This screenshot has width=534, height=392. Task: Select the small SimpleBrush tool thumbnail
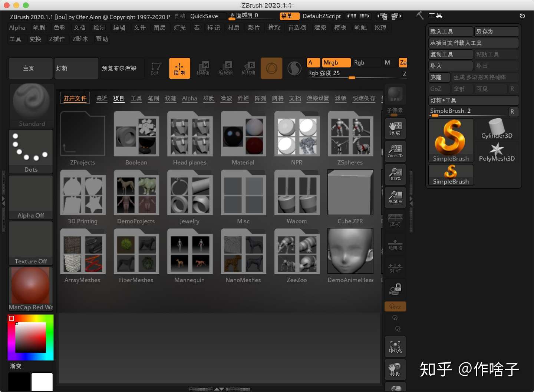tap(451, 175)
